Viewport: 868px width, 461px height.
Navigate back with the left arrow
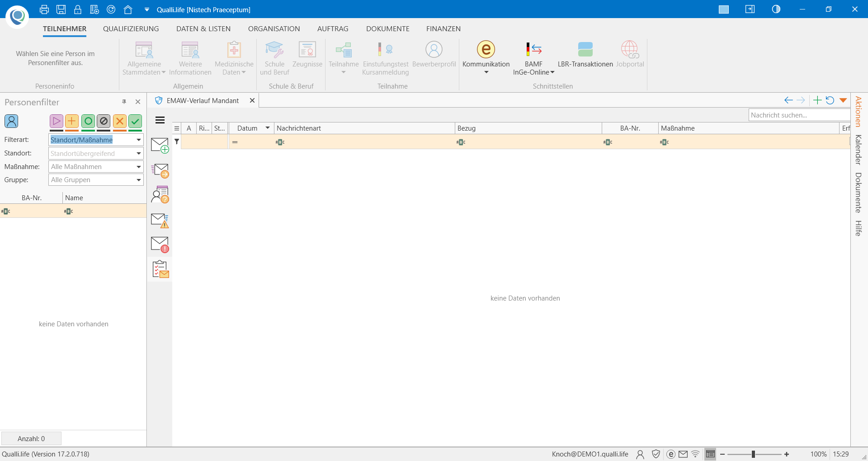[788, 100]
